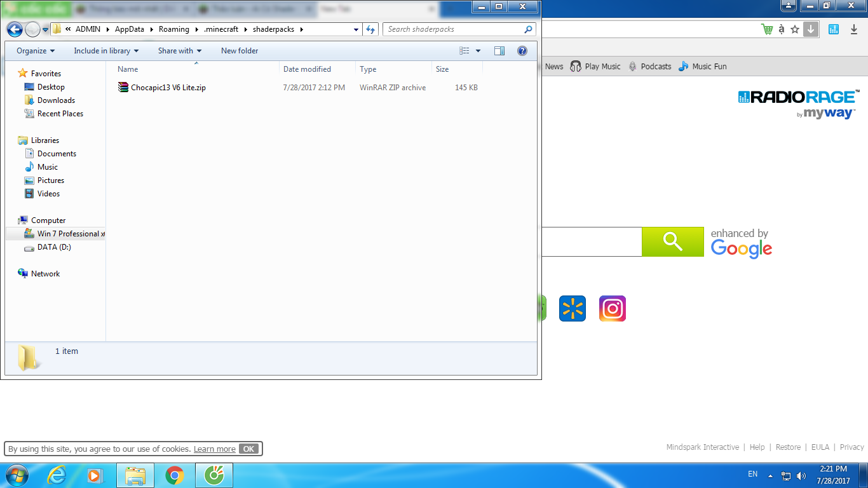
Task: Open the Music Fun bookmark
Action: tap(702, 66)
